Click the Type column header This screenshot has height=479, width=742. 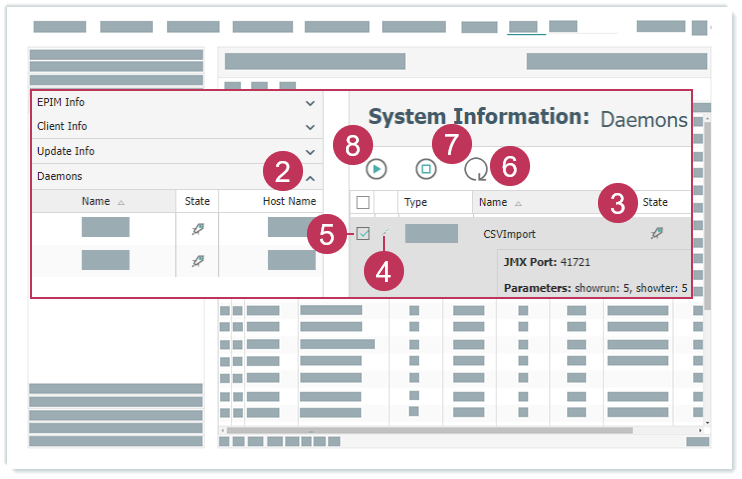[x=415, y=202]
